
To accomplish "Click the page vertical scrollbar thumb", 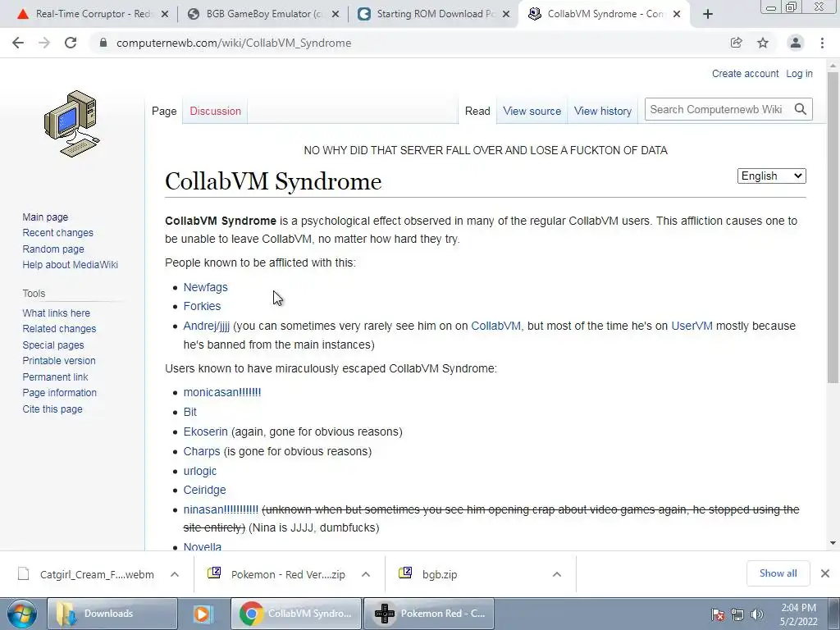I will [833, 228].
